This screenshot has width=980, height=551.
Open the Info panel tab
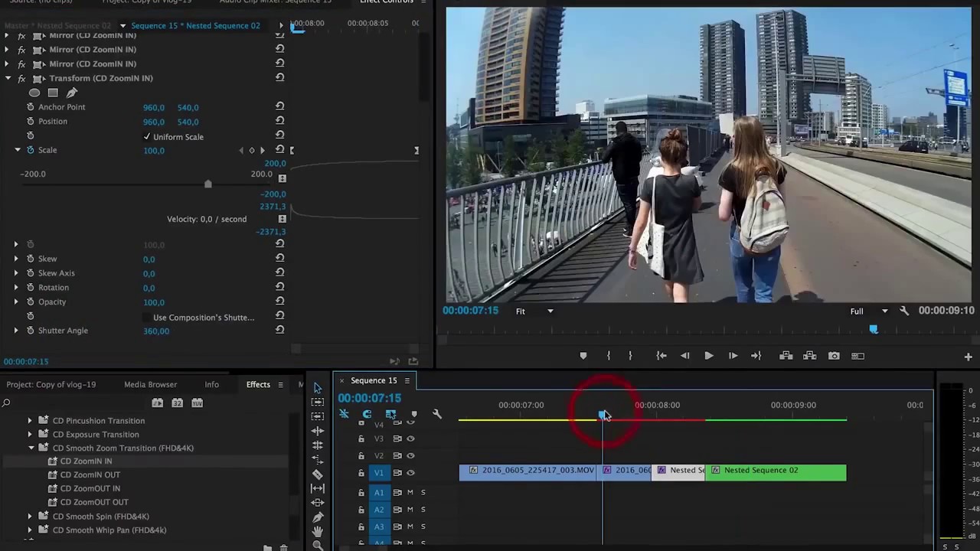click(211, 384)
